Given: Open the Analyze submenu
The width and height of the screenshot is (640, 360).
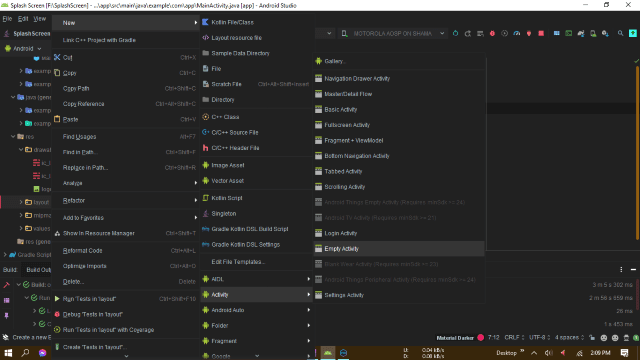Looking at the screenshot, I should [x=126, y=183].
